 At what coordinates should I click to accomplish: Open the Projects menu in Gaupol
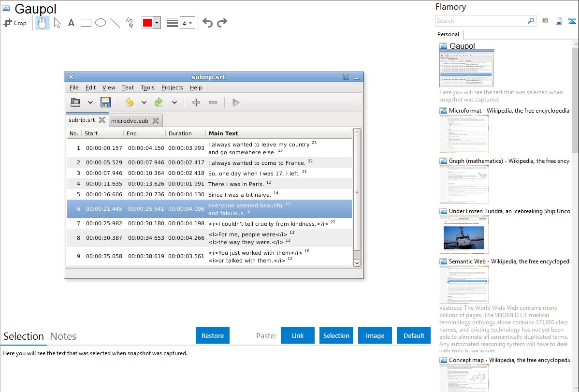pyautogui.click(x=172, y=87)
